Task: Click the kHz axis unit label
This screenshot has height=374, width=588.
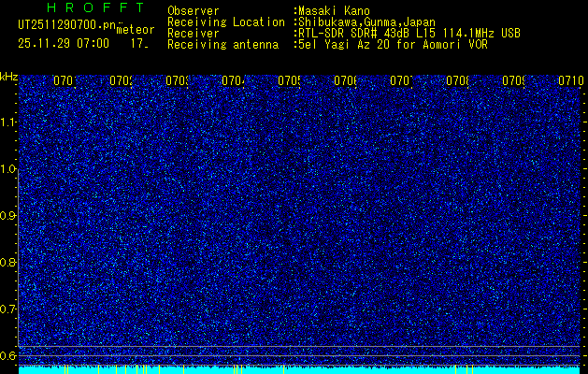Action: (x=9, y=78)
